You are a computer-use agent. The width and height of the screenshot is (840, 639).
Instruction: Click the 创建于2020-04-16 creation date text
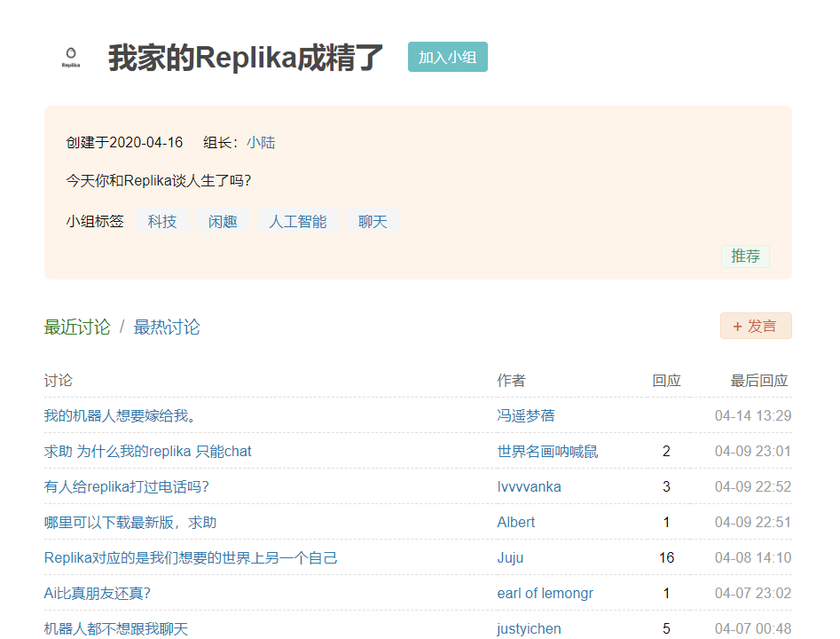124,143
